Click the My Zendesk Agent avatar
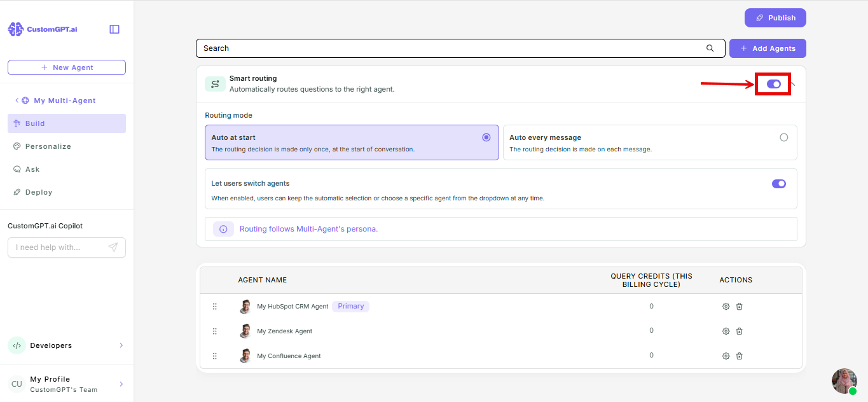868x402 pixels. tap(245, 331)
